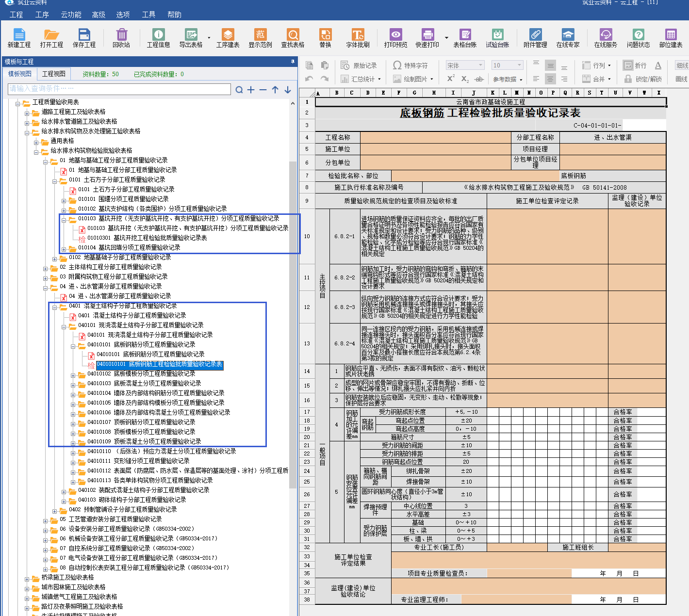Apply subscript X₂ formatting
This screenshot has height=616, width=689.
(x=465, y=79)
